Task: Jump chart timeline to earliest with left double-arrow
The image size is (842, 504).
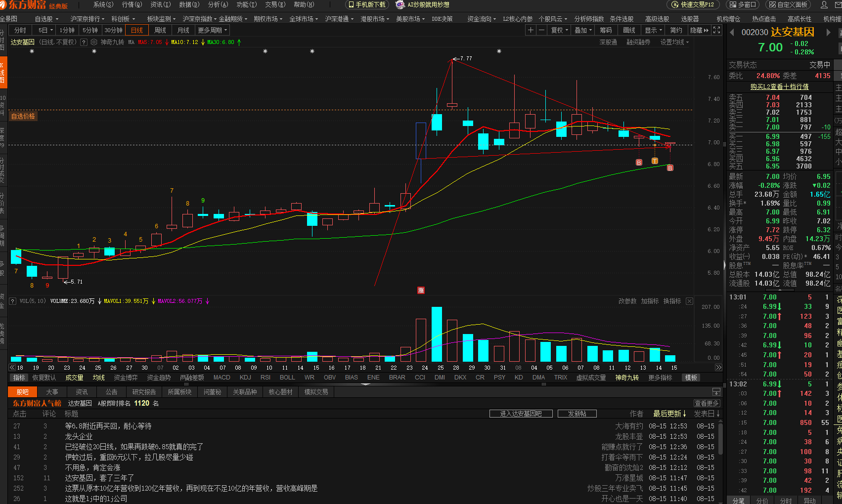Action: point(12,368)
